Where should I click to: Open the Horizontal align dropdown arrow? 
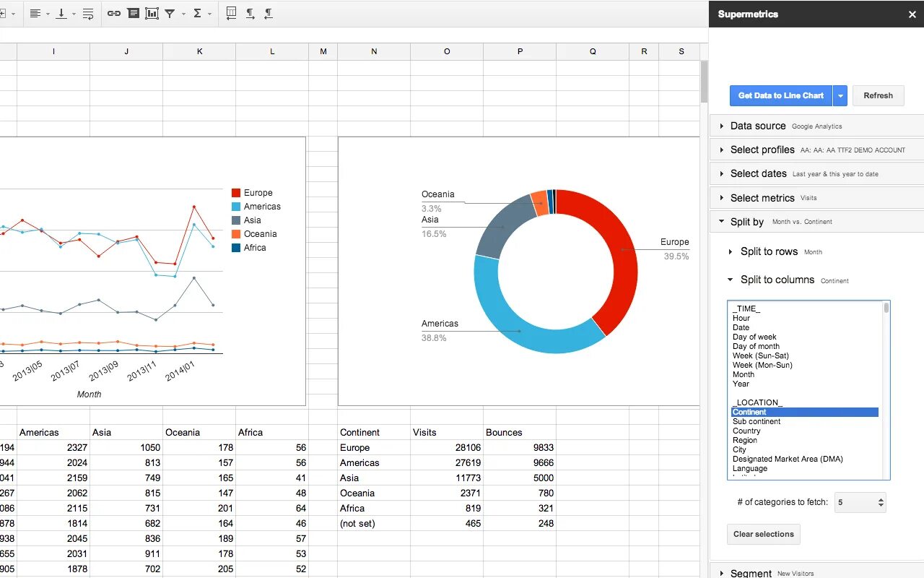point(47,13)
